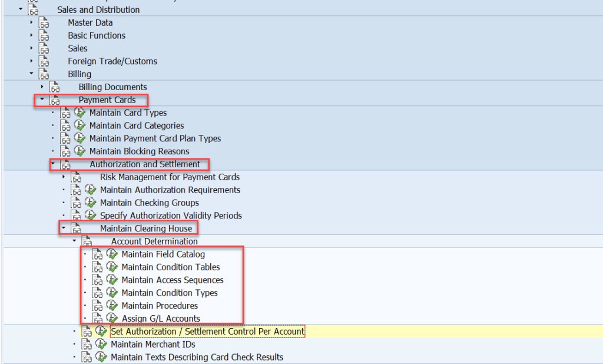
Task: Expand the Master Data node
Action: click(x=31, y=23)
